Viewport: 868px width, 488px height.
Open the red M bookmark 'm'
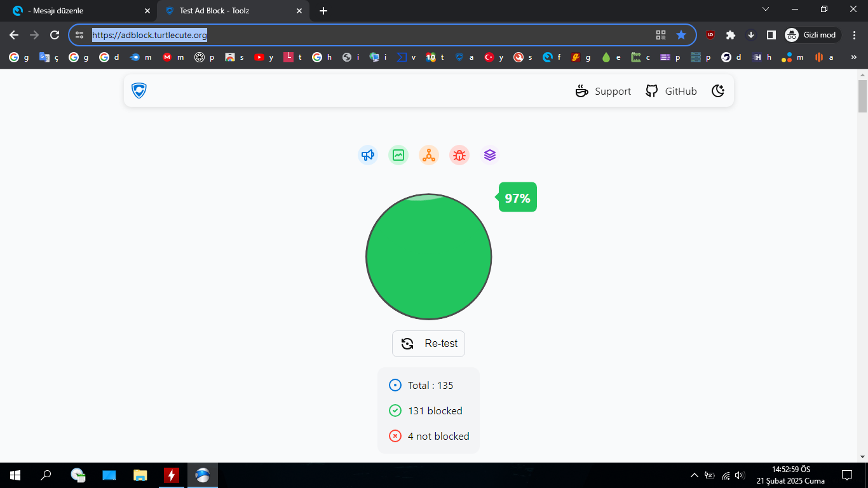coord(173,57)
